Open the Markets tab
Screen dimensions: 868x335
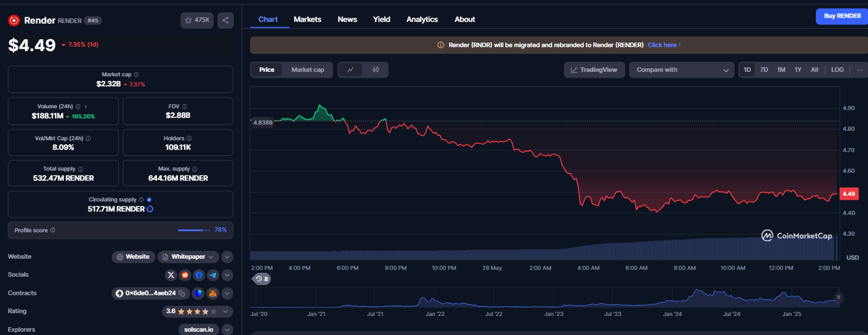tap(307, 19)
